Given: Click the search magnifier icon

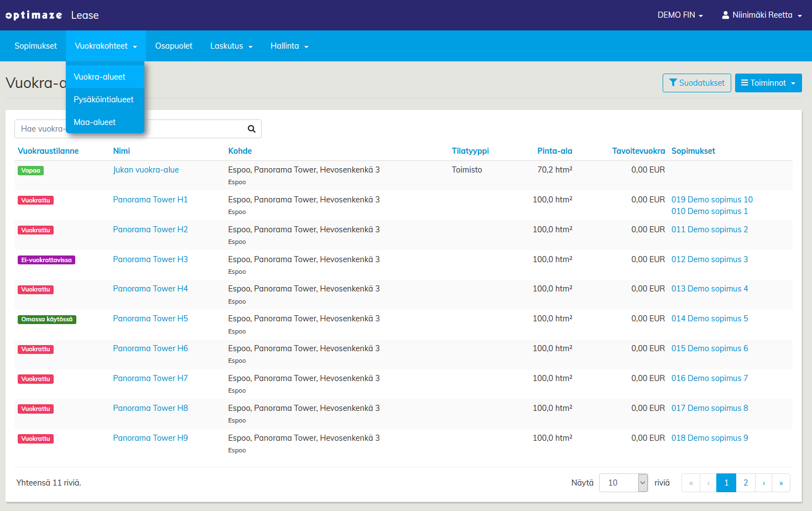Looking at the screenshot, I should pos(251,129).
